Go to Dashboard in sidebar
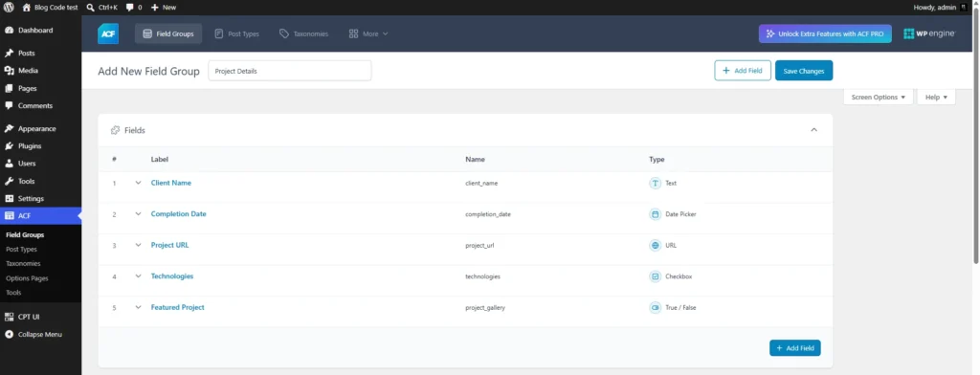The height and width of the screenshot is (375, 980). click(x=40, y=30)
